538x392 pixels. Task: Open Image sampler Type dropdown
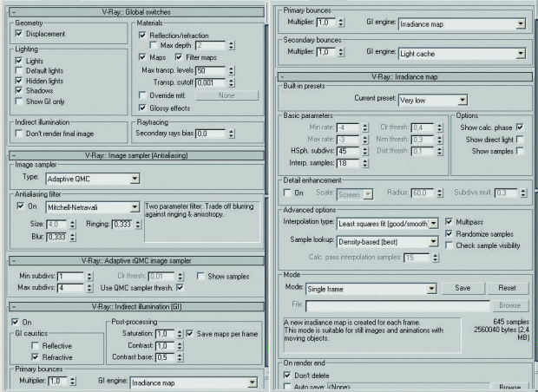pos(134,179)
